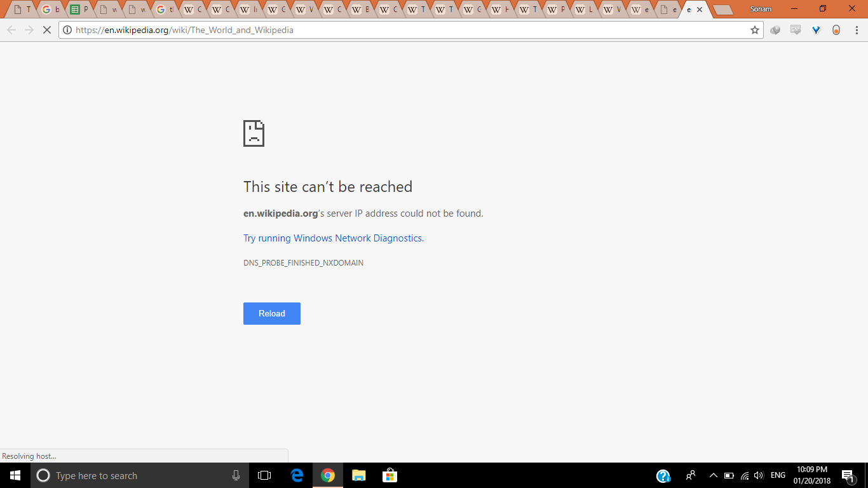This screenshot has width=868, height=488.
Task: Show hidden system tray icons
Action: click(x=713, y=475)
